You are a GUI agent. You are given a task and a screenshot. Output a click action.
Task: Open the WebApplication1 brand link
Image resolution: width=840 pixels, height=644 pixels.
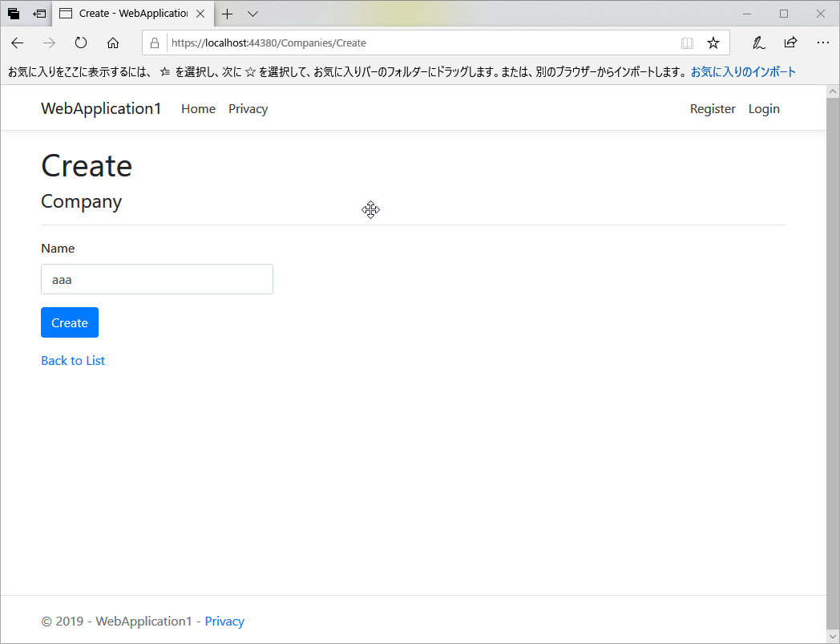pyautogui.click(x=101, y=108)
